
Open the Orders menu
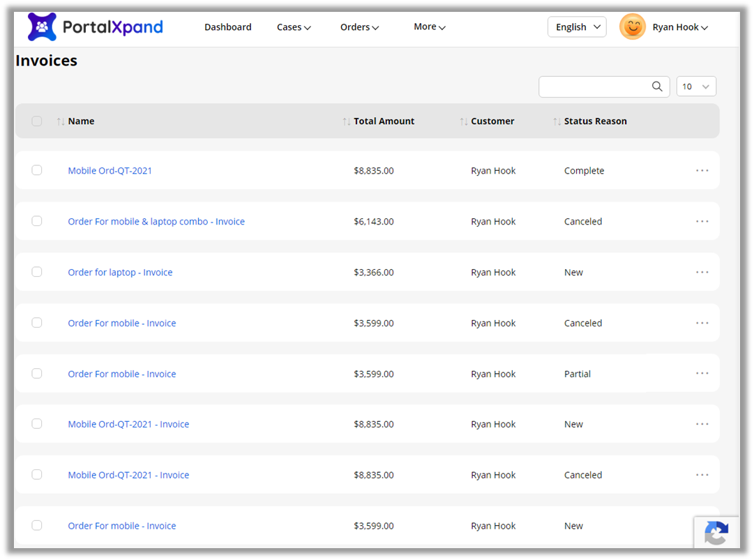click(x=359, y=27)
